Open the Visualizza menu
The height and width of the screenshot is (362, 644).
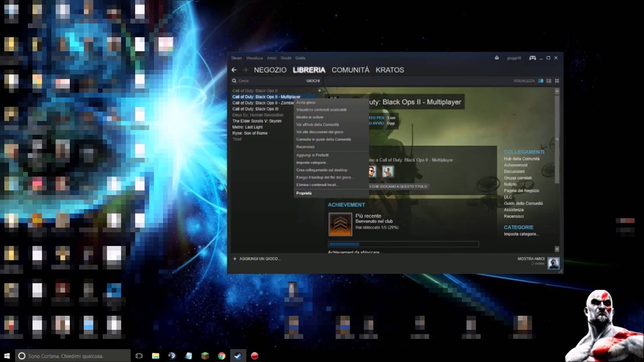tap(255, 58)
